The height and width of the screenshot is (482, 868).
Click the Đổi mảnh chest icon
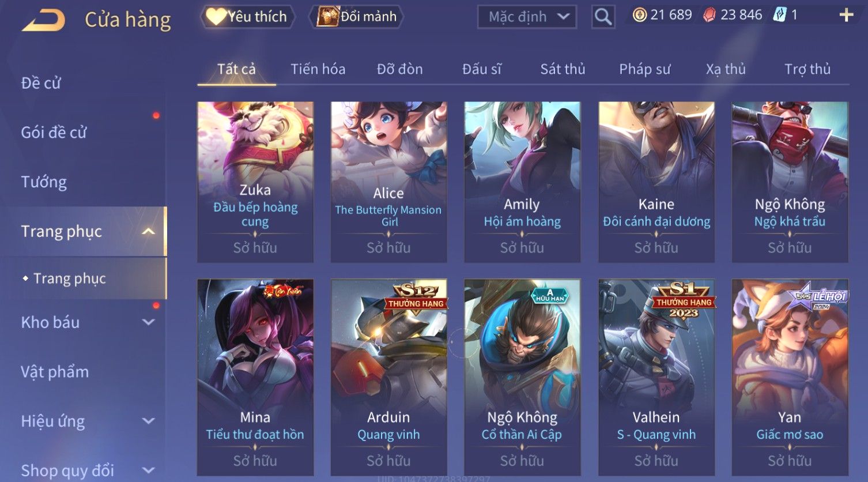click(328, 17)
